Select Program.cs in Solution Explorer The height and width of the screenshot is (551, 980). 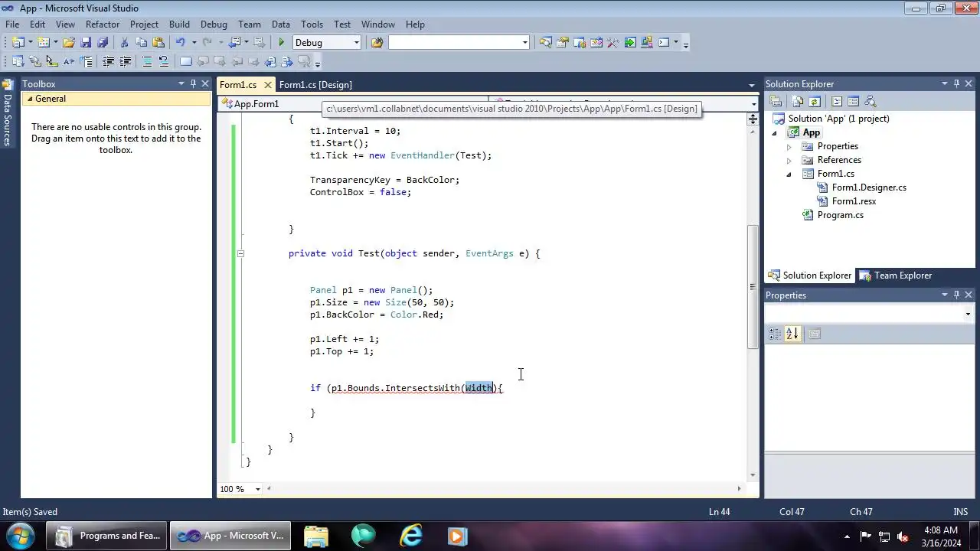tap(840, 215)
